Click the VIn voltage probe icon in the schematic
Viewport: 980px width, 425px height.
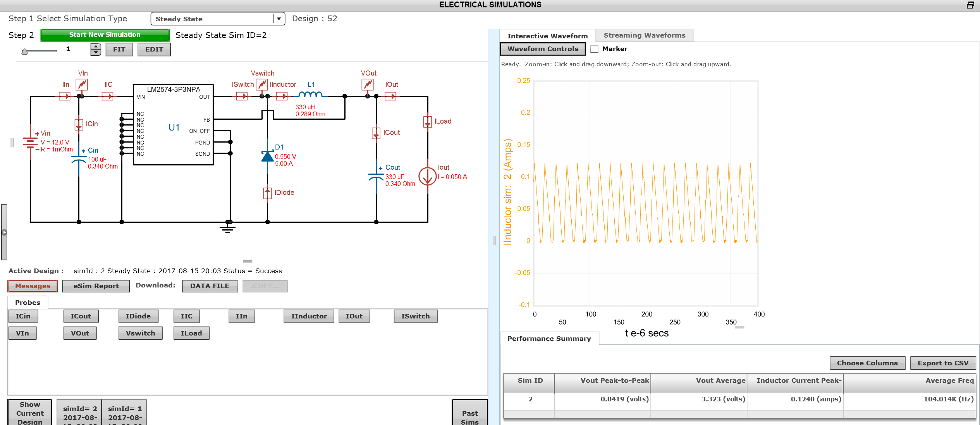coord(82,84)
